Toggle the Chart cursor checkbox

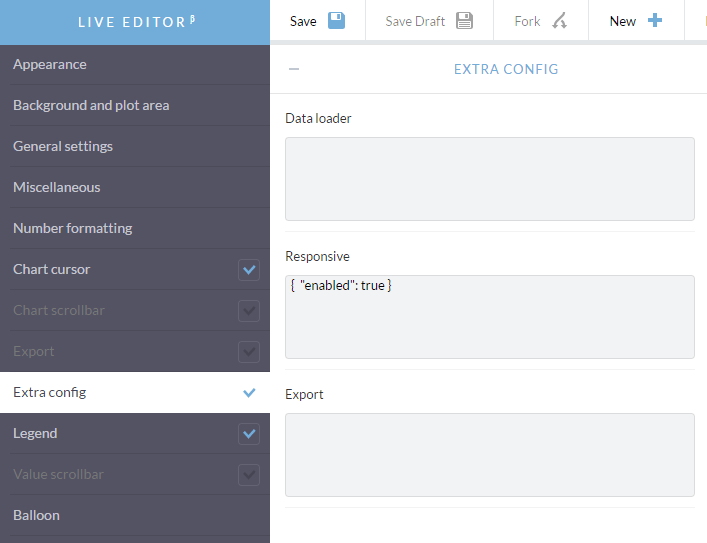(249, 270)
